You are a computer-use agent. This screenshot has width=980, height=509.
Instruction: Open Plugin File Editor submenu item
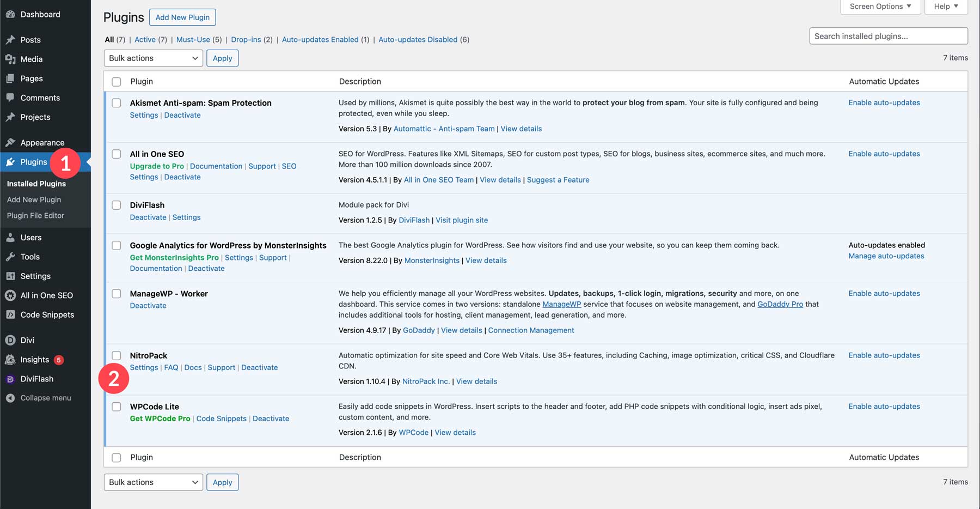click(35, 216)
